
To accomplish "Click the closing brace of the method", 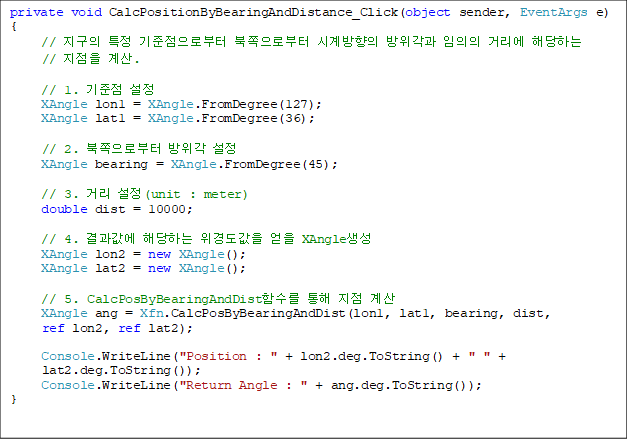I will 14,399.
